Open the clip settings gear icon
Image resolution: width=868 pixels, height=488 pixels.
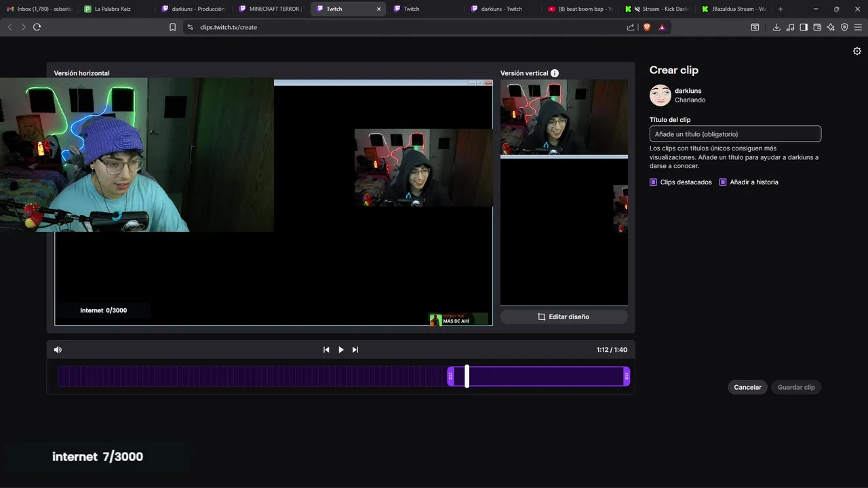click(x=857, y=52)
